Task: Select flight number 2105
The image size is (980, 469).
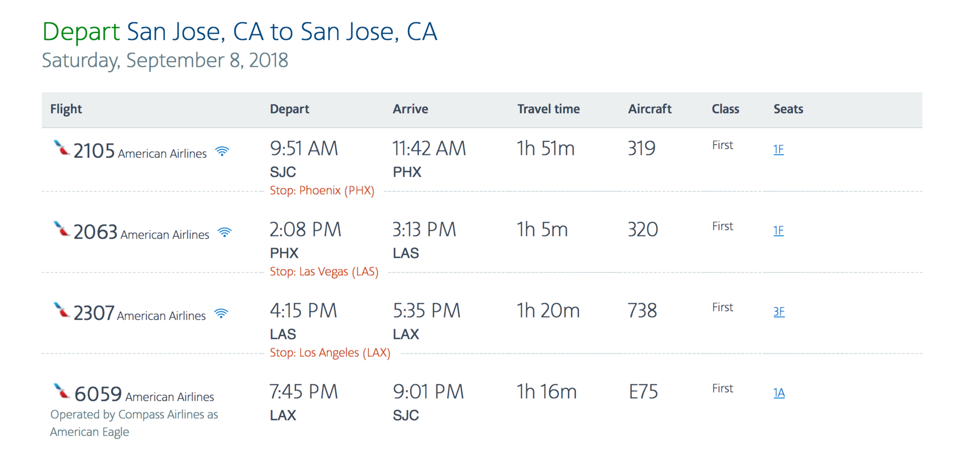Action: click(x=94, y=151)
